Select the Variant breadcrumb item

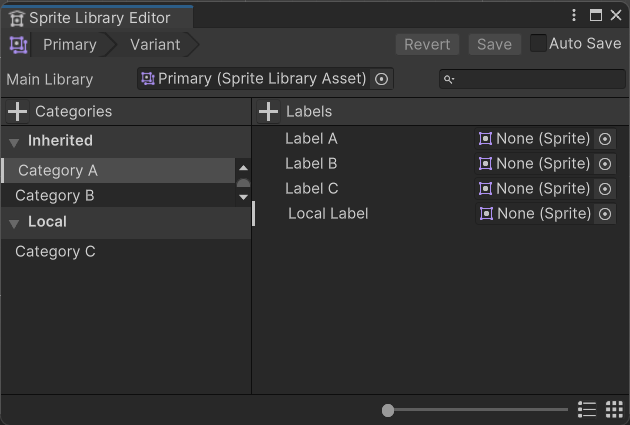(155, 45)
